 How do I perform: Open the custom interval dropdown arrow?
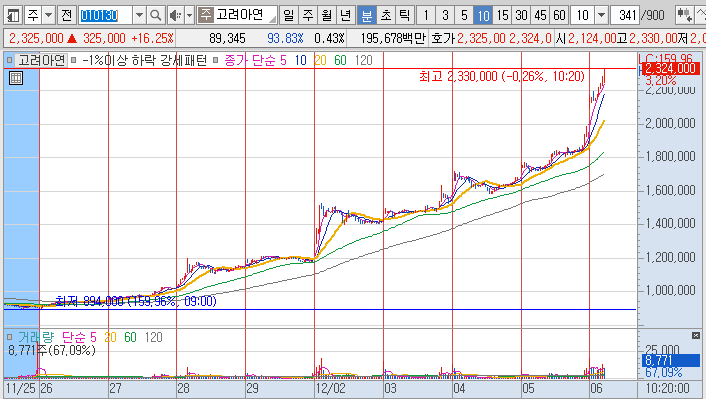(x=602, y=16)
